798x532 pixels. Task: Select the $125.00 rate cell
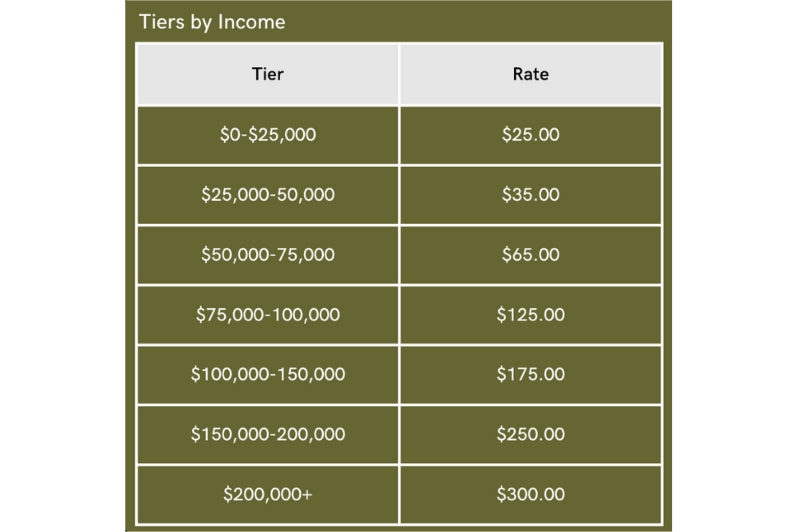pos(531,315)
